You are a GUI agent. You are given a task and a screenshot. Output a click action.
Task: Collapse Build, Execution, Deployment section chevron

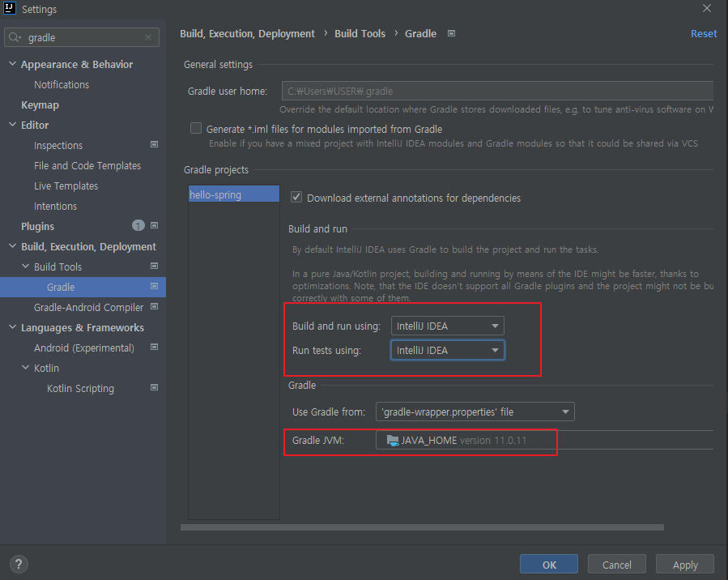(12, 246)
